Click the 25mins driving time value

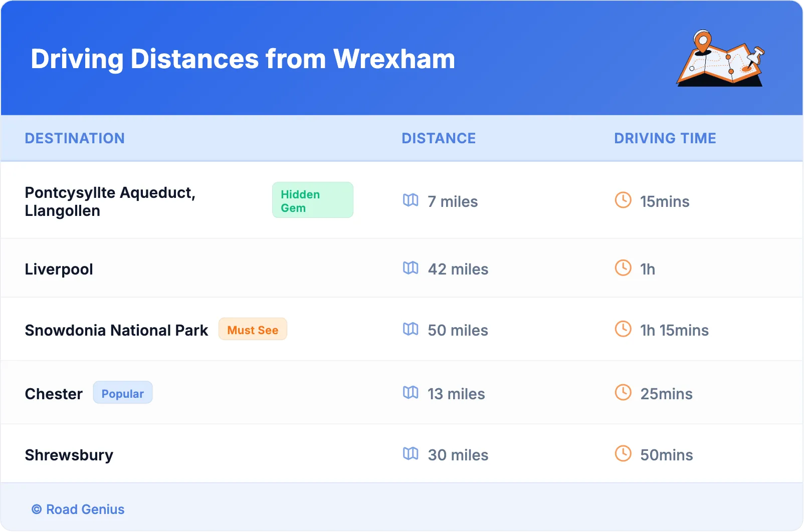[x=667, y=394]
